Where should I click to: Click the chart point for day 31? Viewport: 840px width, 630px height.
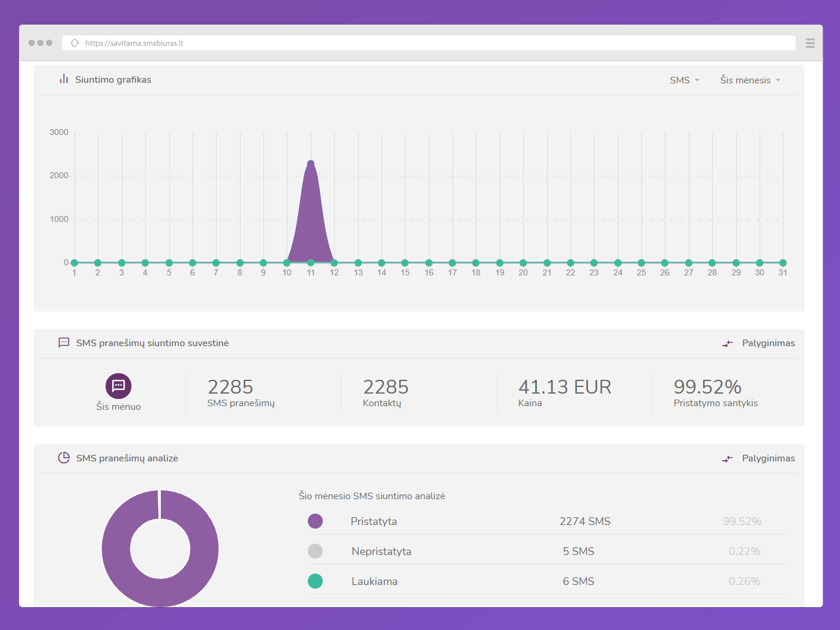click(x=783, y=263)
